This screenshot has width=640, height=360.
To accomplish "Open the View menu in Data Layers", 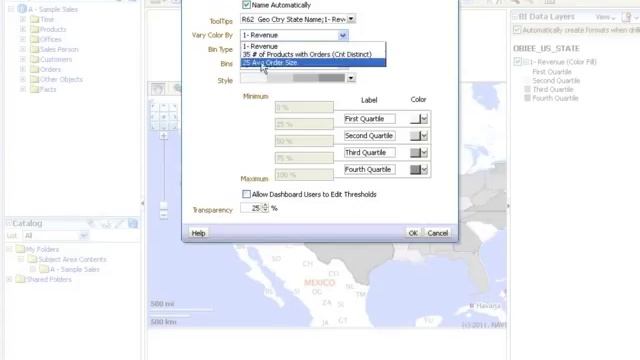I will click(x=605, y=17).
